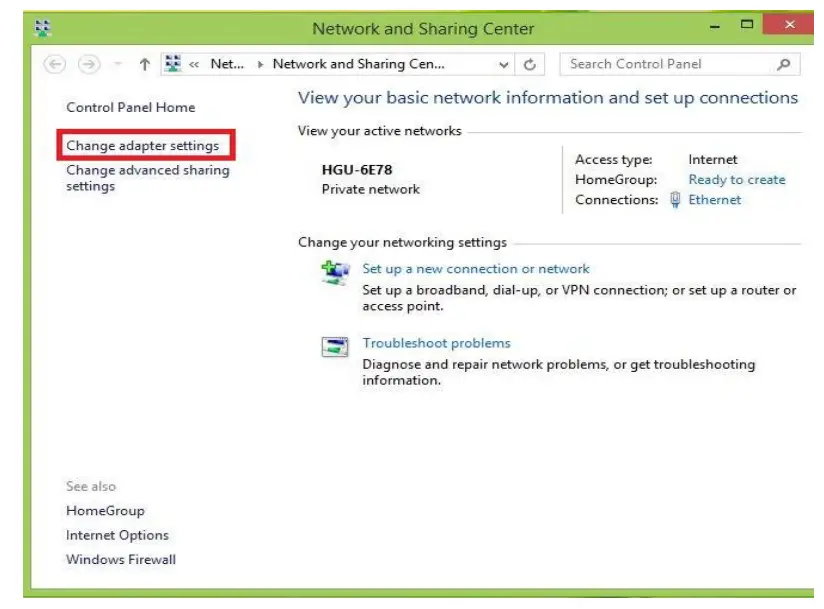Open Change adapter settings
Viewport: 824px width, 609px height.
point(142,146)
